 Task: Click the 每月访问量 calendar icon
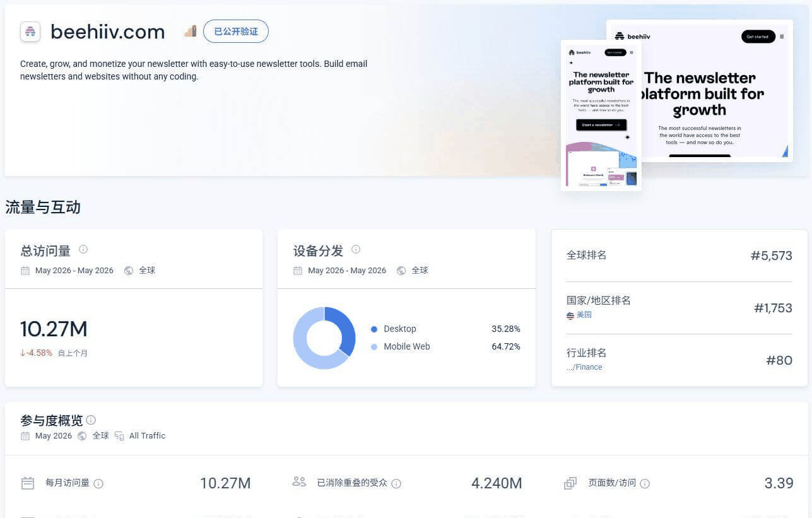(x=28, y=483)
